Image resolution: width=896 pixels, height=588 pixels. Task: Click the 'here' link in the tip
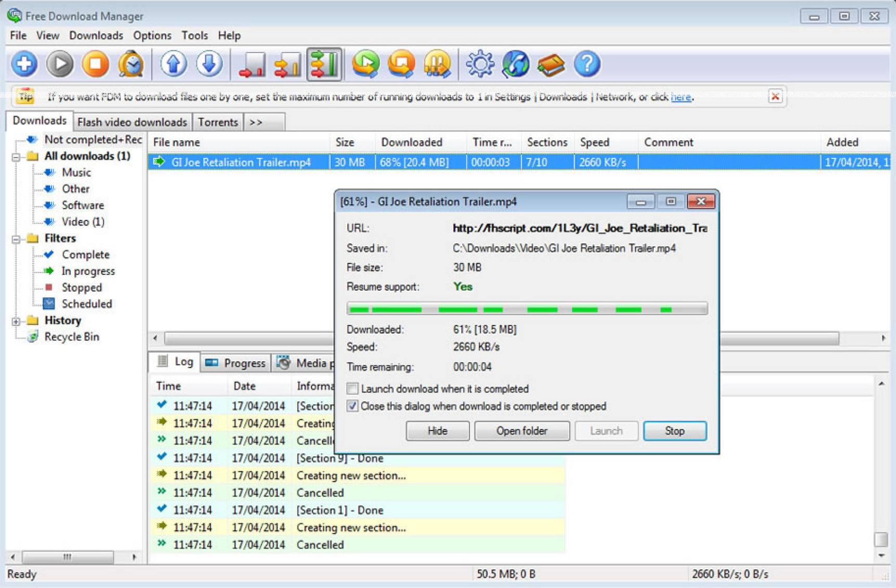[x=680, y=97]
